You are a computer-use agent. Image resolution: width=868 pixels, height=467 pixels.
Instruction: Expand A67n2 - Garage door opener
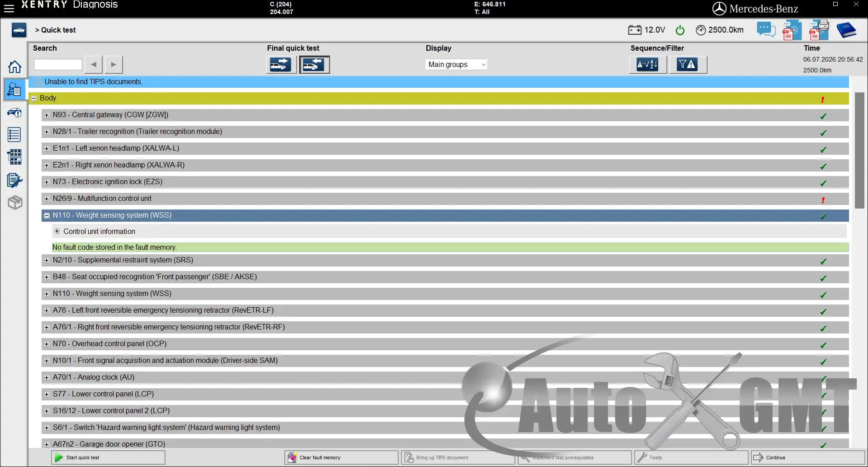46,444
